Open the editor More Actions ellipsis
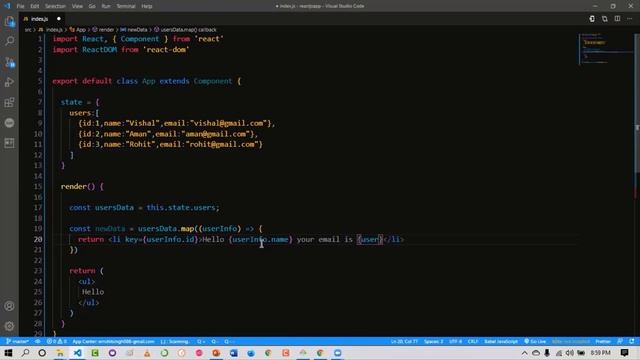This screenshot has width=640, height=360. tap(630, 19)
